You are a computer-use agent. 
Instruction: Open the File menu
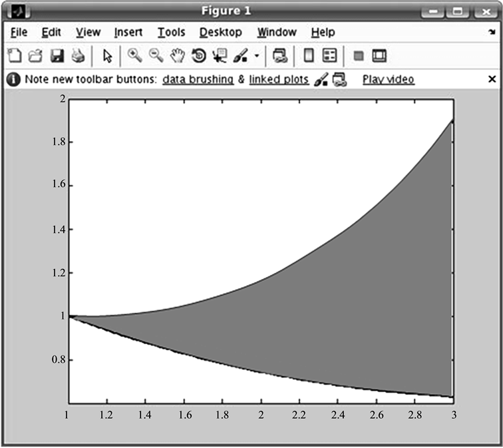(19, 32)
